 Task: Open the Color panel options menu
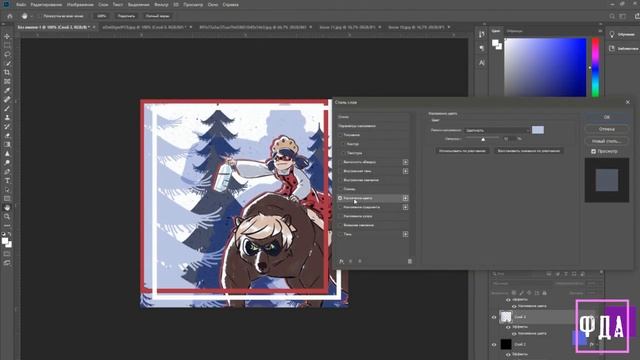[600, 31]
